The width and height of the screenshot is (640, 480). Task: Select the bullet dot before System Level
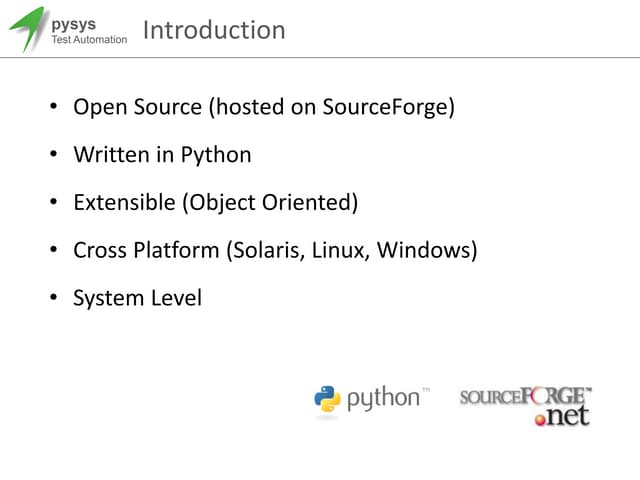click(54, 299)
